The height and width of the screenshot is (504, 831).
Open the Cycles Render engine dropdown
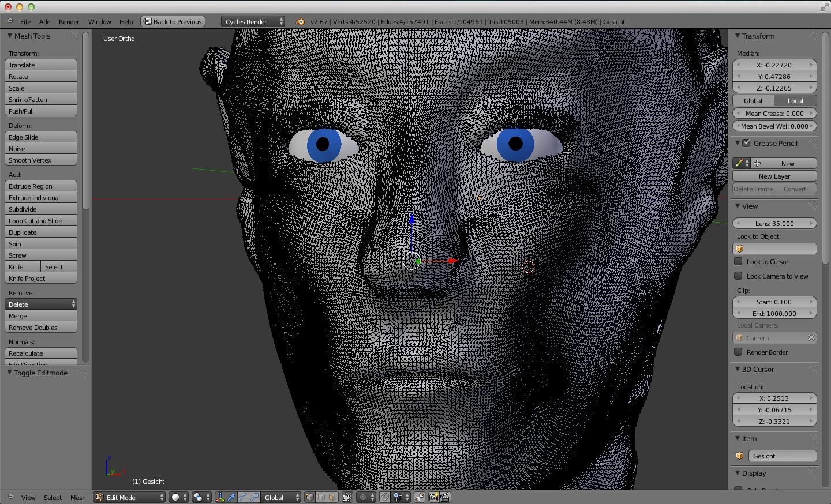pyautogui.click(x=253, y=22)
